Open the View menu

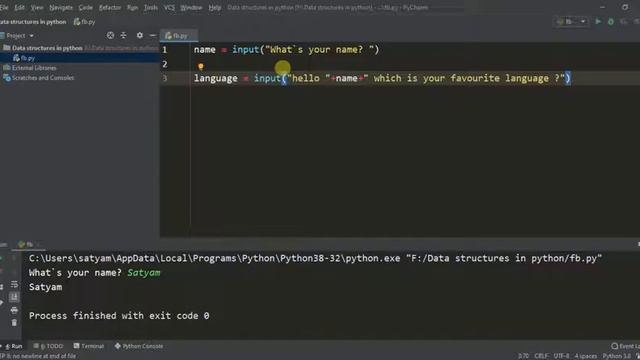click(x=37, y=7)
